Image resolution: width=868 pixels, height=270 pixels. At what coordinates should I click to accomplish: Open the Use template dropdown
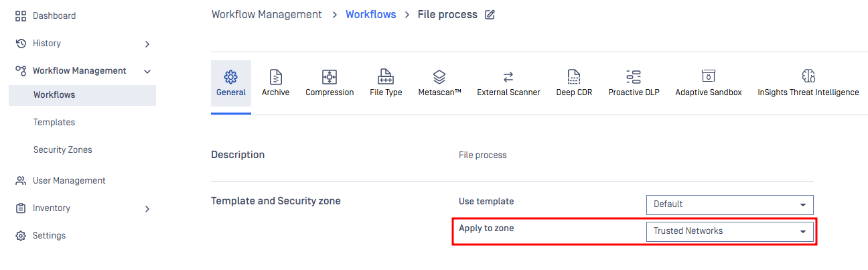point(729,204)
